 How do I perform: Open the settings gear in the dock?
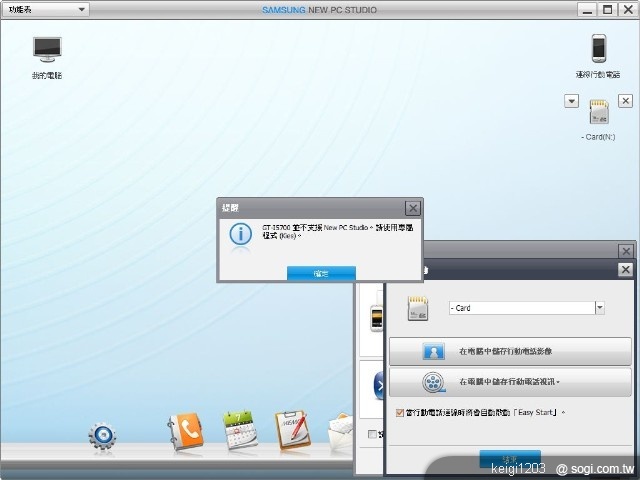(x=102, y=435)
